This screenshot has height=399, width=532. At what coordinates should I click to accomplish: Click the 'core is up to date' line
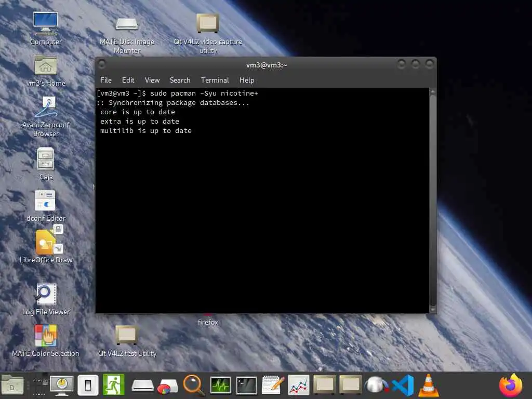137,112
